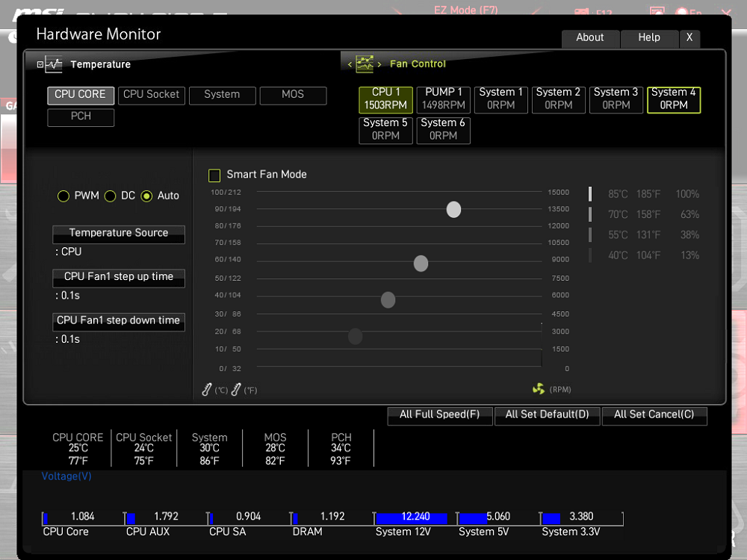747x560 pixels.
Task: Choose the System 2 fan
Action: [x=558, y=99]
